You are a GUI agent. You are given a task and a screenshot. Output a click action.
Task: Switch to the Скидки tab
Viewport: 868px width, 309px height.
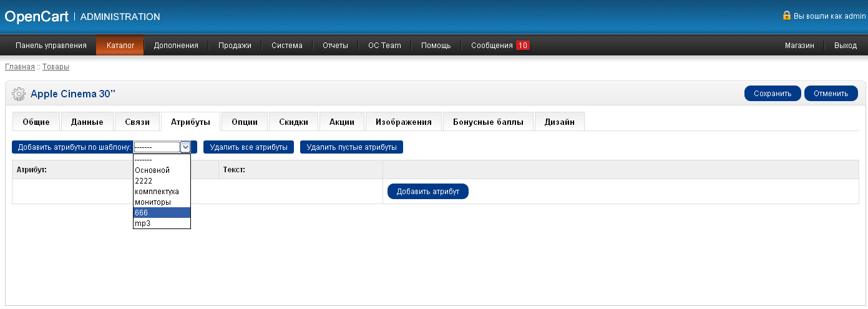click(x=293, y=122)
